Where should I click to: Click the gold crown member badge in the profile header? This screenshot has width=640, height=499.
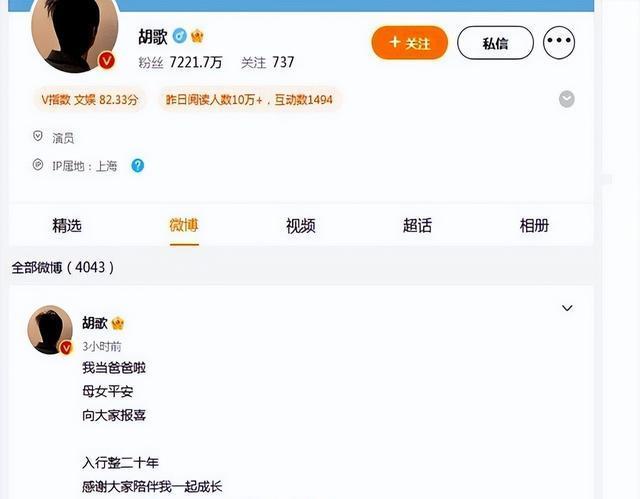[x=197, y=36]
